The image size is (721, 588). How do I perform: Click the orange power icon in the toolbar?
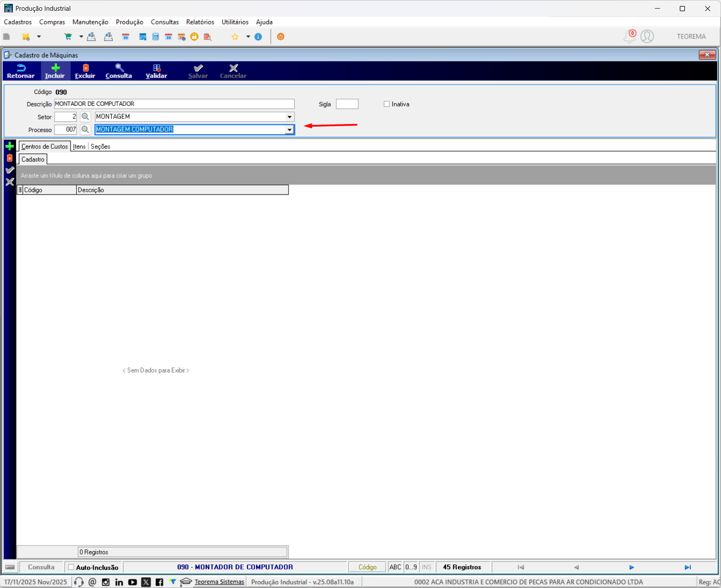[x=280, y=36]
